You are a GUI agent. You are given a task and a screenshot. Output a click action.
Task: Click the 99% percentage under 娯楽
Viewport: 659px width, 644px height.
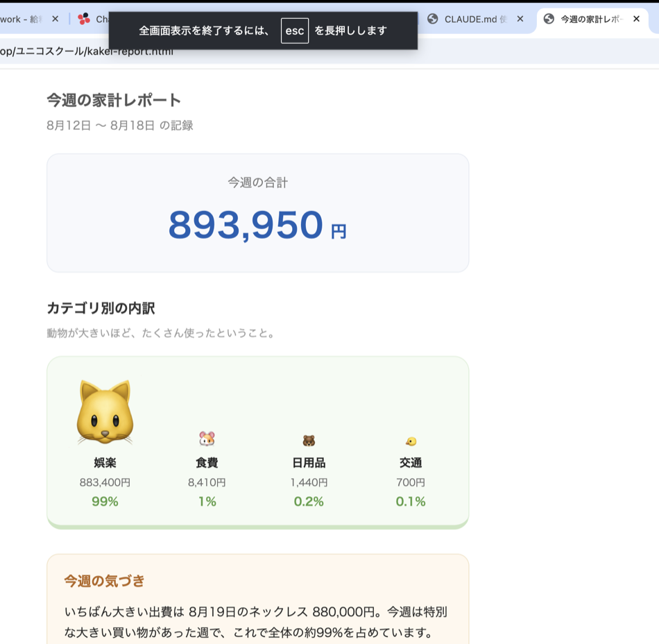(105, 502)
